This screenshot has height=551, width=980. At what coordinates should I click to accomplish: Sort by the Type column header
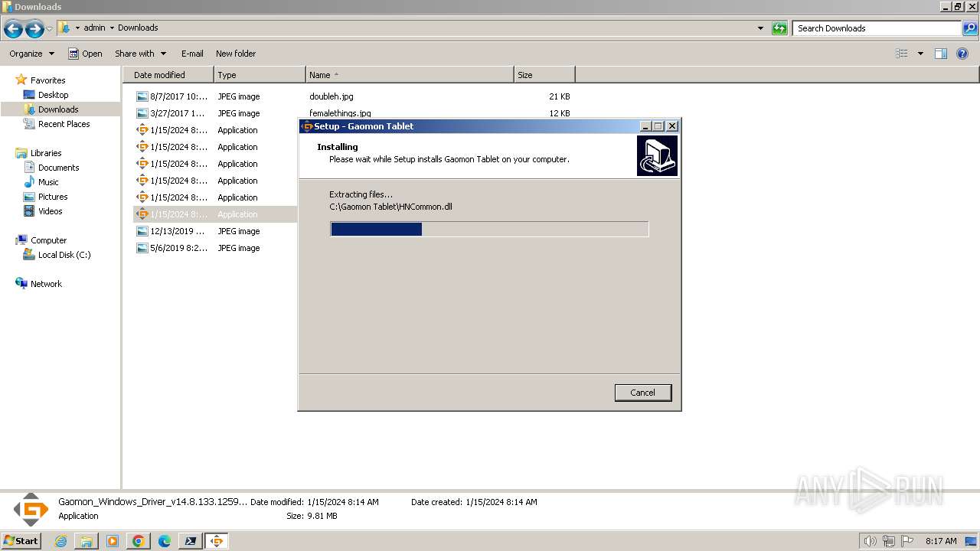(260, 75)
